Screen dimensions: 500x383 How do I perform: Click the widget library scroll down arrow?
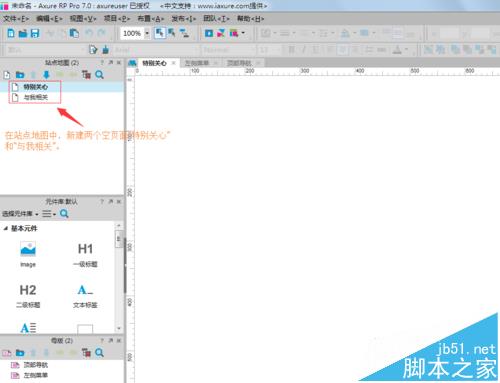(x=119, y=328)
